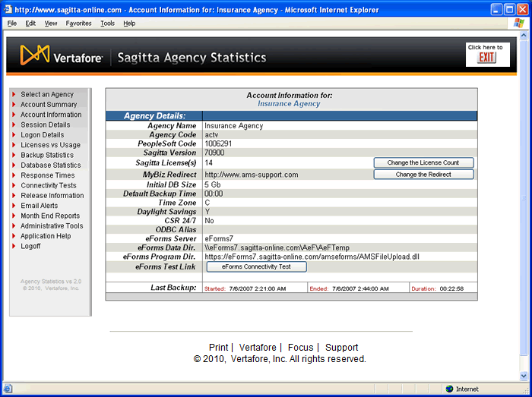Open Month End Reports
Screen dimensions: 532x397
(x=50, y=216)
